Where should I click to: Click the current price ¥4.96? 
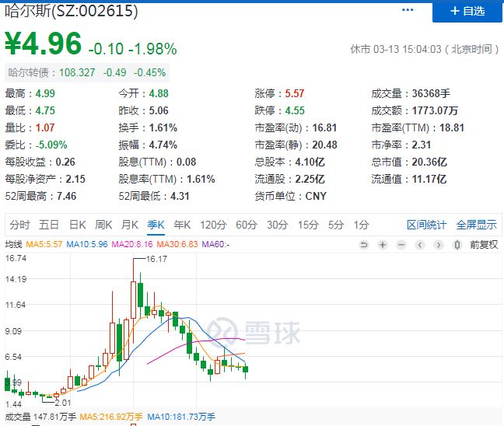(43, 44)
